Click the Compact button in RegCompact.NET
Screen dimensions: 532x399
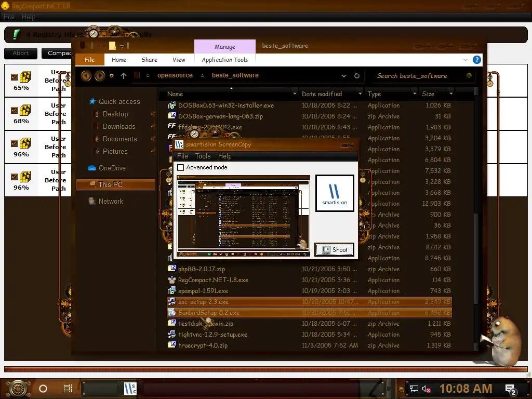[x=57, y=54]
